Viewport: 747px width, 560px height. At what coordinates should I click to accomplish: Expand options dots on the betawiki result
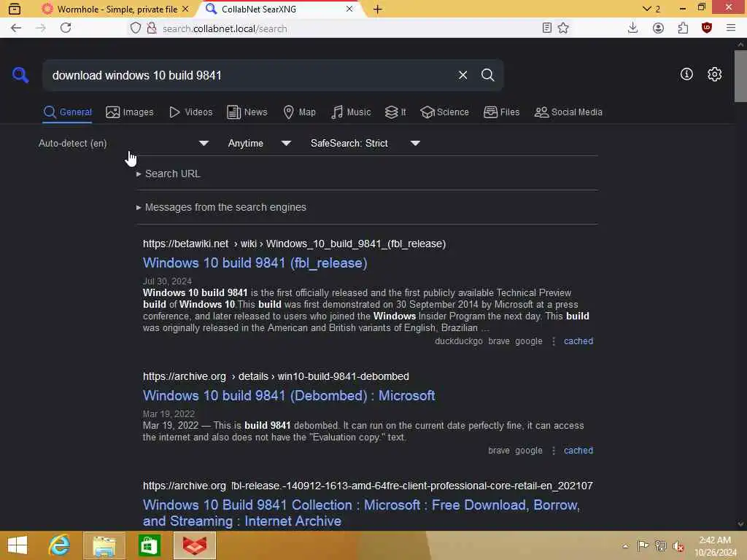553,341
